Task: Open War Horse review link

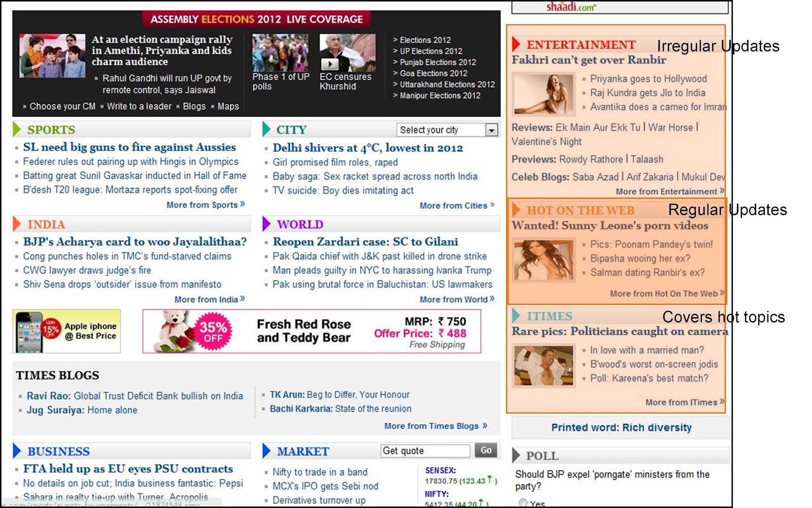Action: [x=670, y=127]
